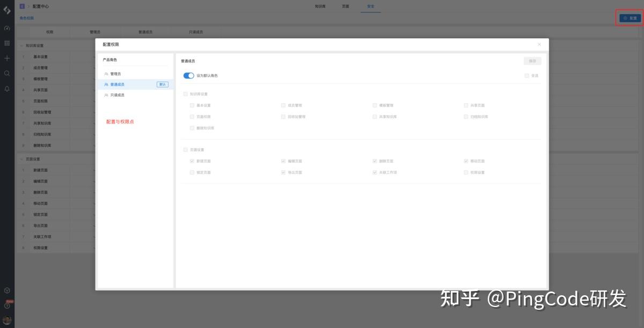Open the apps grid icon in left sidebar
Screen dimensions: 644x328
click(7, 42)
